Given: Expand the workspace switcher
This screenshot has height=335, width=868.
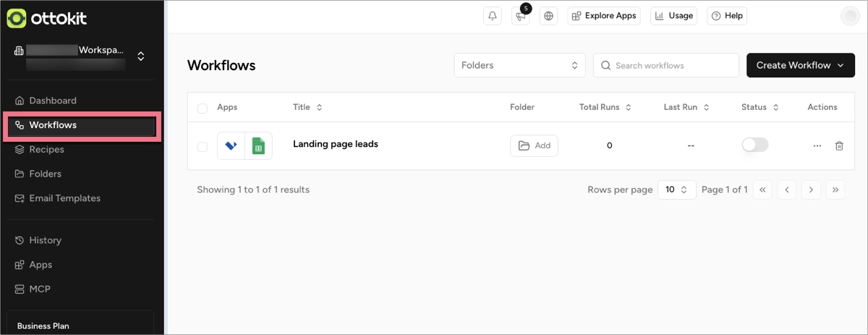Looking at the screenshot, I should tap(140, 56).
